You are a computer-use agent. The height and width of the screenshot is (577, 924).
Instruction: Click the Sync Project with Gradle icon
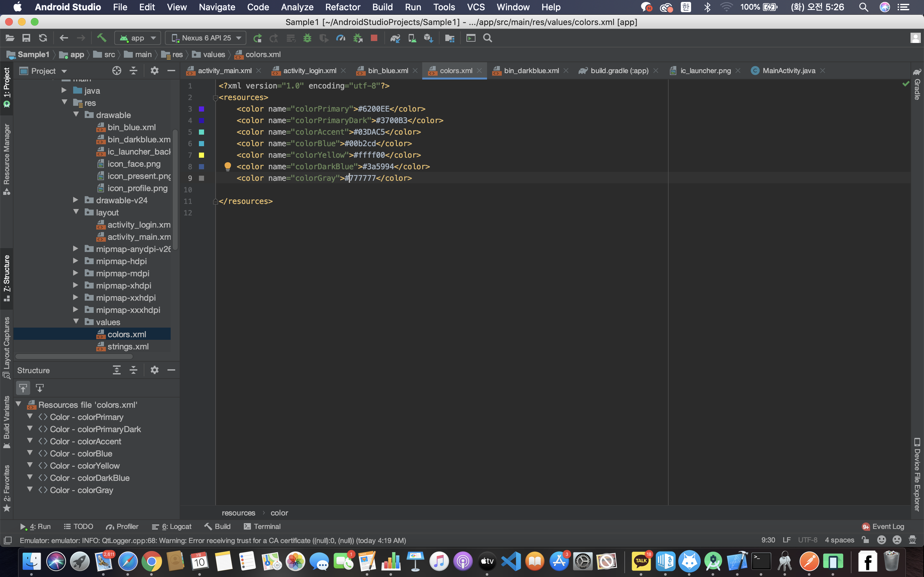395,38
